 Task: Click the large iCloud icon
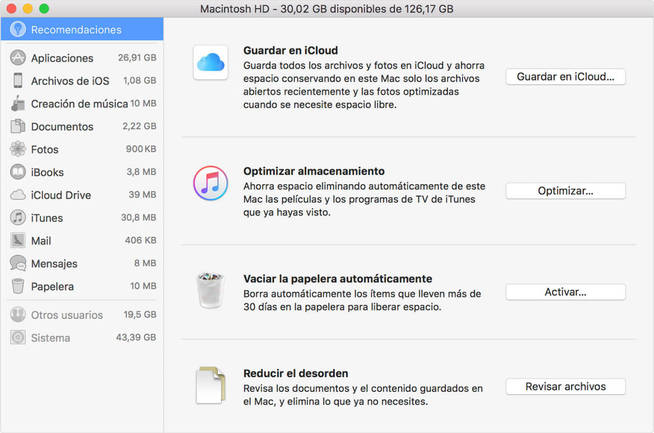211,63
